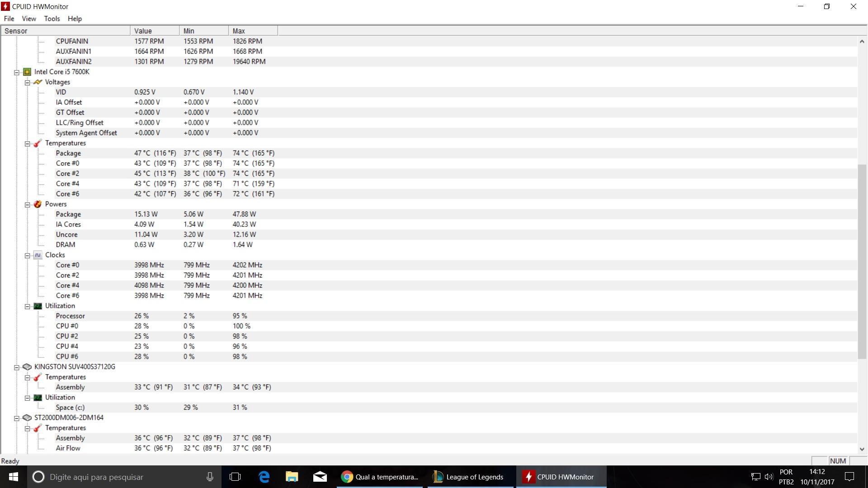Image resolution: width=868 pixels, height=488 pixels.
Task: Collapse the Powers group
Action: click(28, 205)
